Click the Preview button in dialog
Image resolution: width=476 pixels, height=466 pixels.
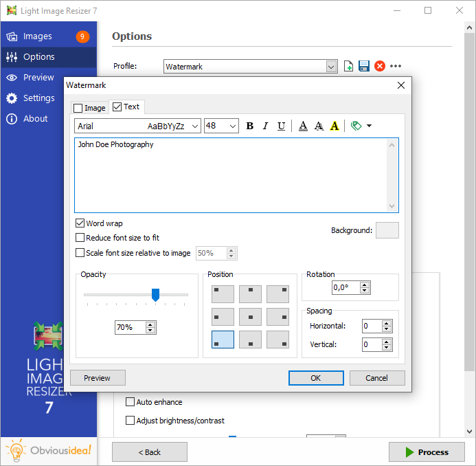[x=98, y=378]
